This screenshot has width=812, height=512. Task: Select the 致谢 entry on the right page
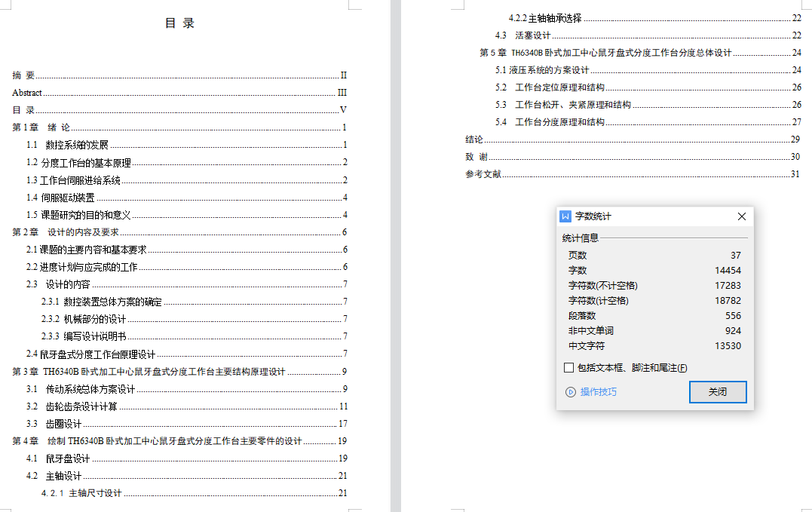(x=476, y=157)
